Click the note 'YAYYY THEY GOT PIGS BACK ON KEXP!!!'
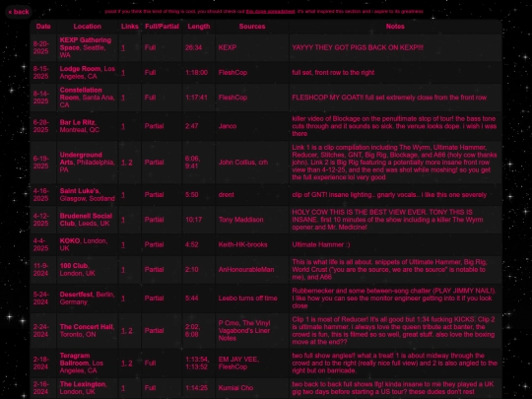 pos(358,48)
